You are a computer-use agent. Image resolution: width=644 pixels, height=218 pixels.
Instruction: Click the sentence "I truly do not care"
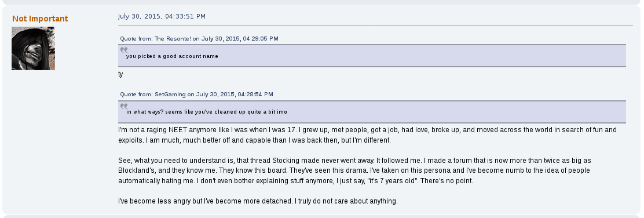pyautogui.click(x=346, y=201)
